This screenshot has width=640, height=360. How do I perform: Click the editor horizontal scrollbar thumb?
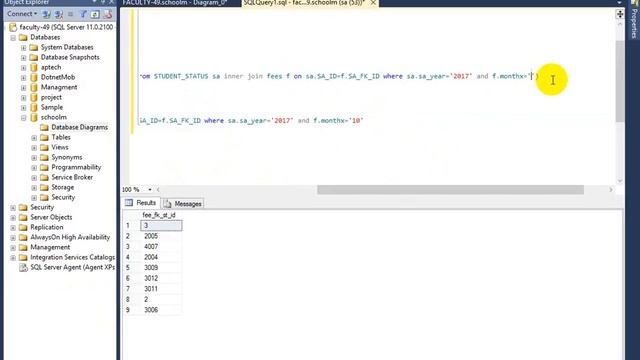tap(450, 190)
